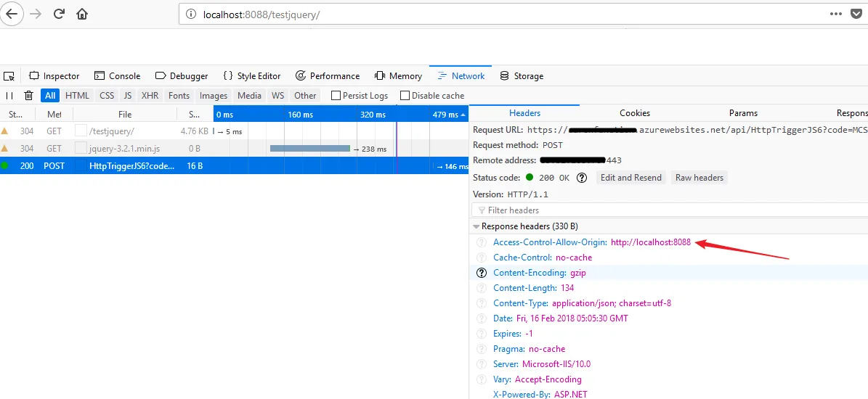Reload the page with refresh icon
The height and width of the screenshot is (399, 868).
click(60, 15)
